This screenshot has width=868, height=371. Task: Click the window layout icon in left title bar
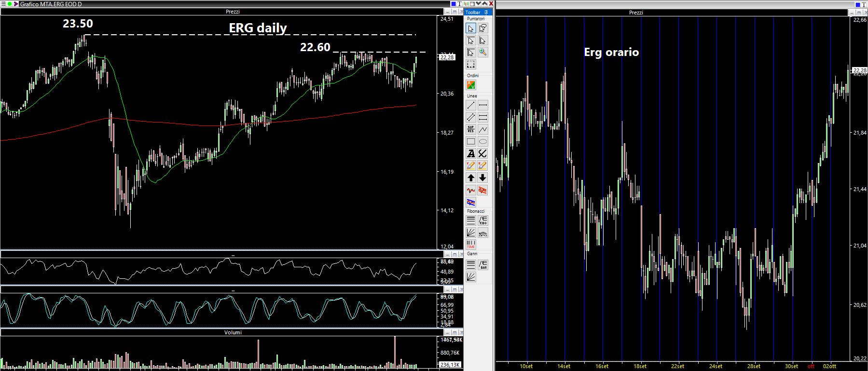(472, 4)
